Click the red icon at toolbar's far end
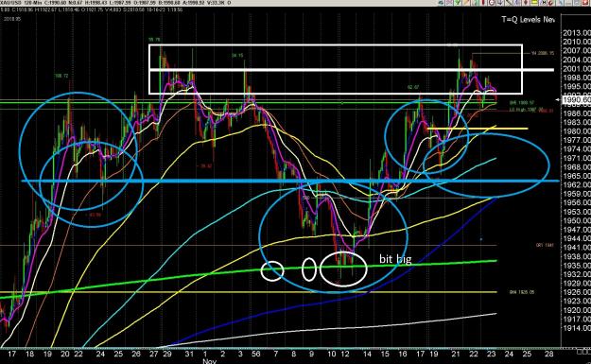Screen dimensions: 591x364 [x=586, y=2]
